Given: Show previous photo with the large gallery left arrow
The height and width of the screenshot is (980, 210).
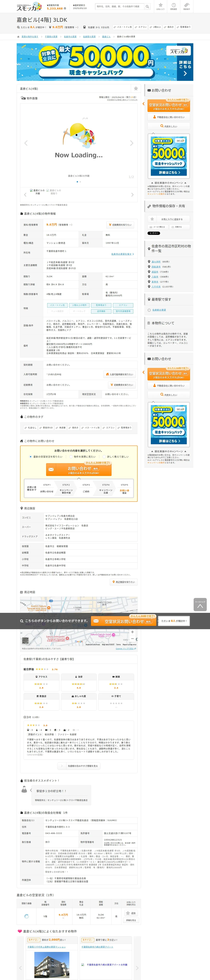Looking at the screenshot, I should pos(26,143).
